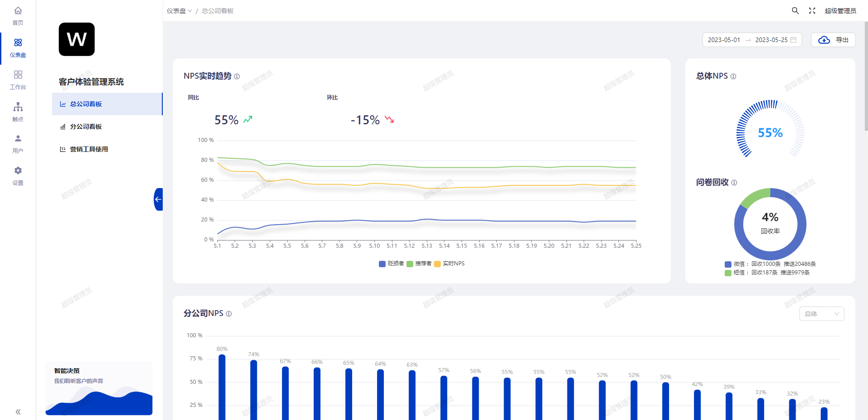Expand the 仪表盘 breadcrumb dropdown

pyautogui.click(x=179, y=11)
